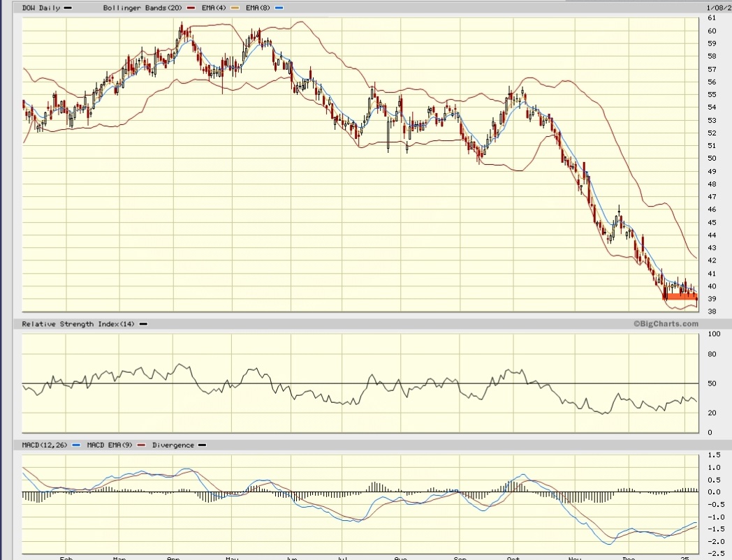Click the price axis value 38
732x560 pixels.
click(712, 311)
